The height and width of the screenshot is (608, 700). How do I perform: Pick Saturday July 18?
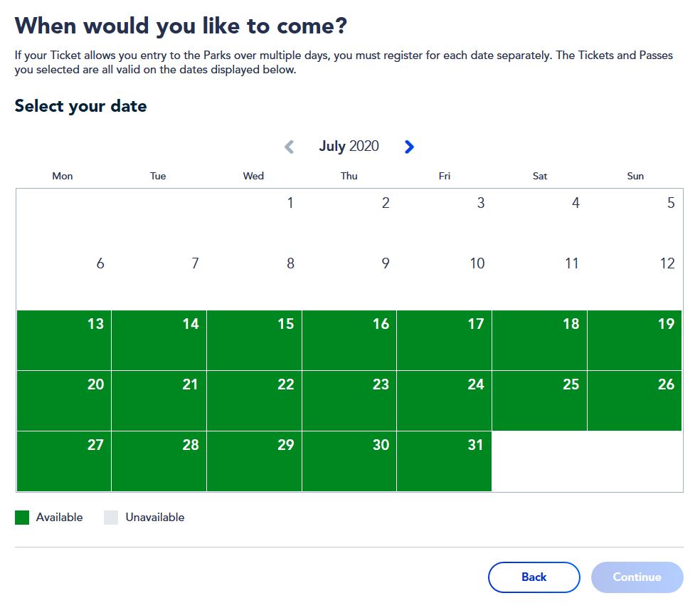click(x=539, y=340)
